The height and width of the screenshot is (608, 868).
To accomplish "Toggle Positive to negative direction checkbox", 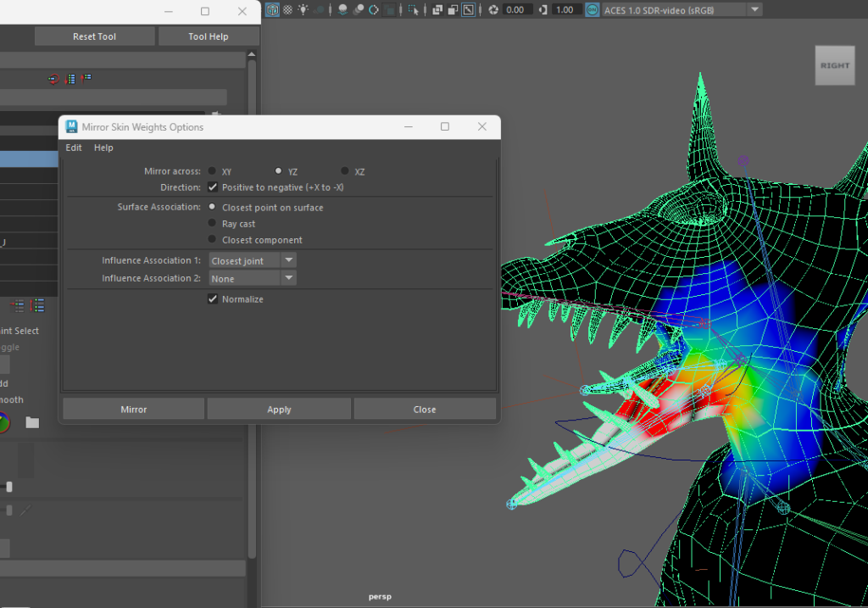I will click(213, 187).
